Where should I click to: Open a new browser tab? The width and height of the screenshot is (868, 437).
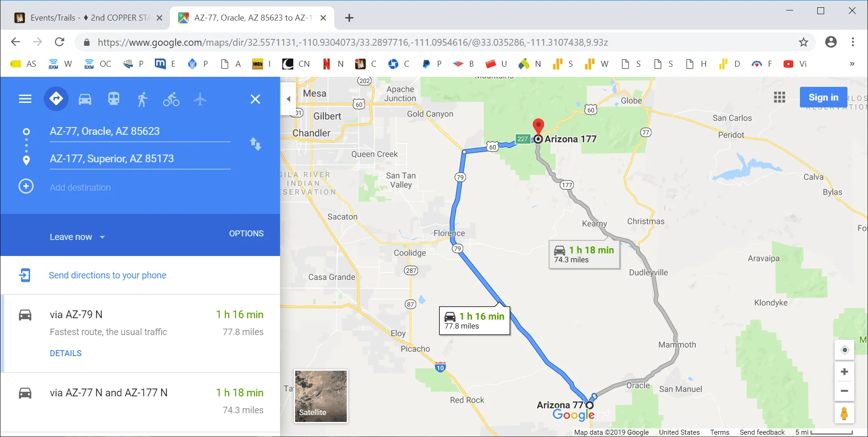click(349, 18)
